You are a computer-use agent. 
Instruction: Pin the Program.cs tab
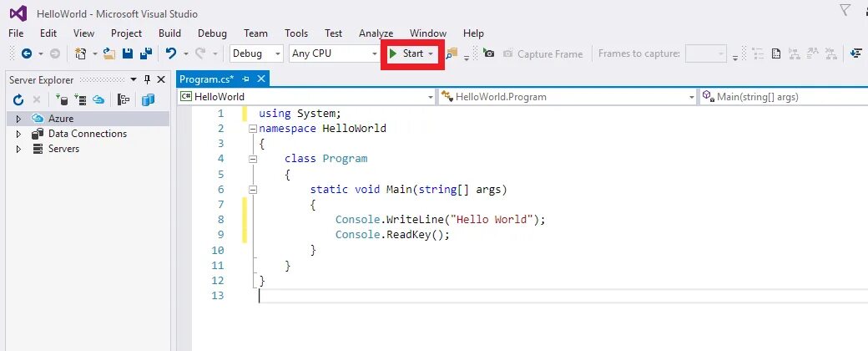tap(245, 79)
